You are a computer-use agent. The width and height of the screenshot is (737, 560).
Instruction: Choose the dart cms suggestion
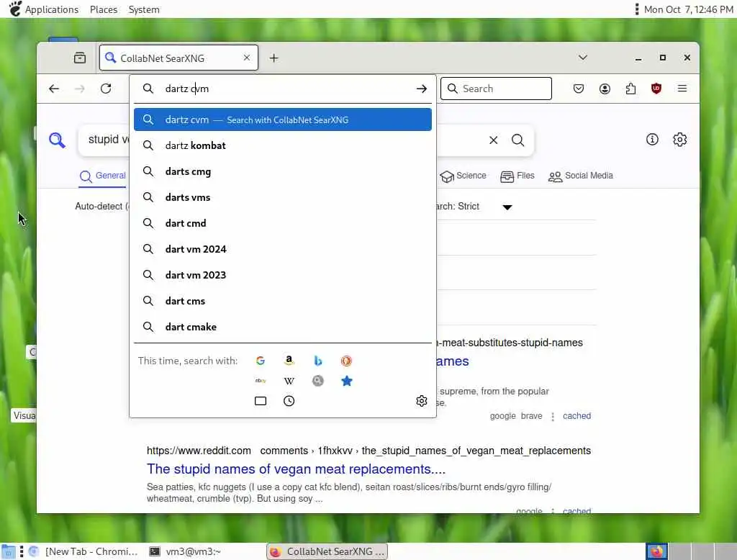click(x=282, y=300)
